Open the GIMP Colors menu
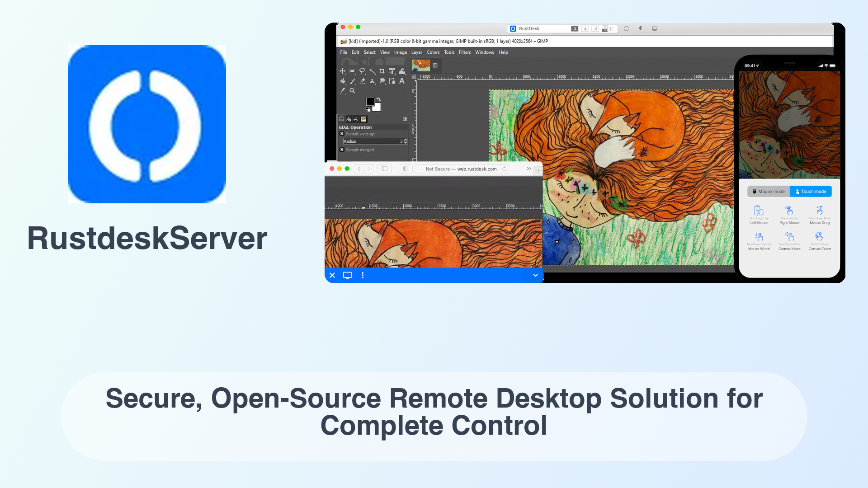The height and width of the screenshot is (488, 868). (x=433, y=52)
